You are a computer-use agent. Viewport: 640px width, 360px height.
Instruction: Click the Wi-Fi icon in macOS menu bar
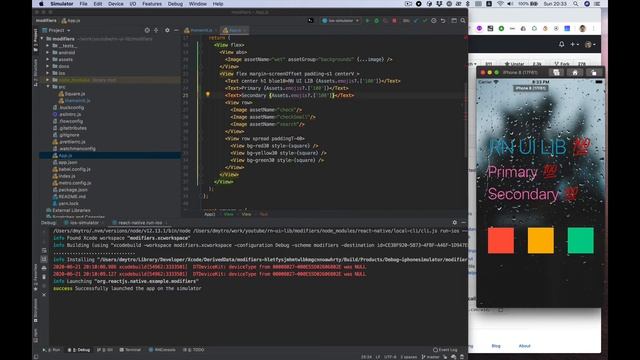(500, 4)
